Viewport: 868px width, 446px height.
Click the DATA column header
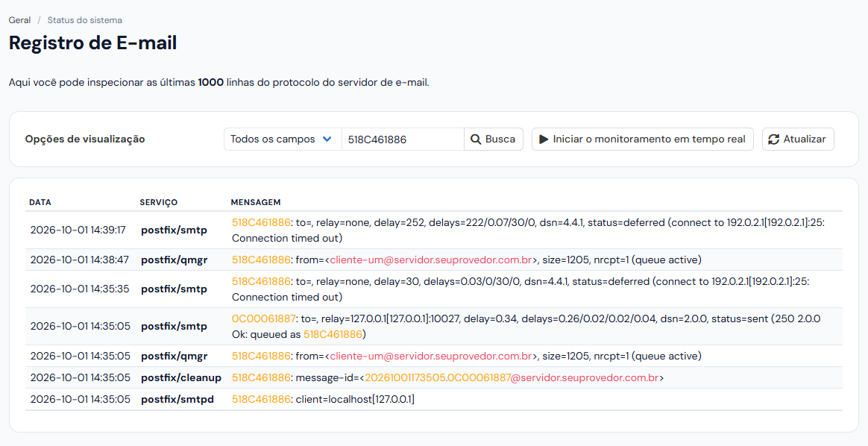tap(40, 203)
